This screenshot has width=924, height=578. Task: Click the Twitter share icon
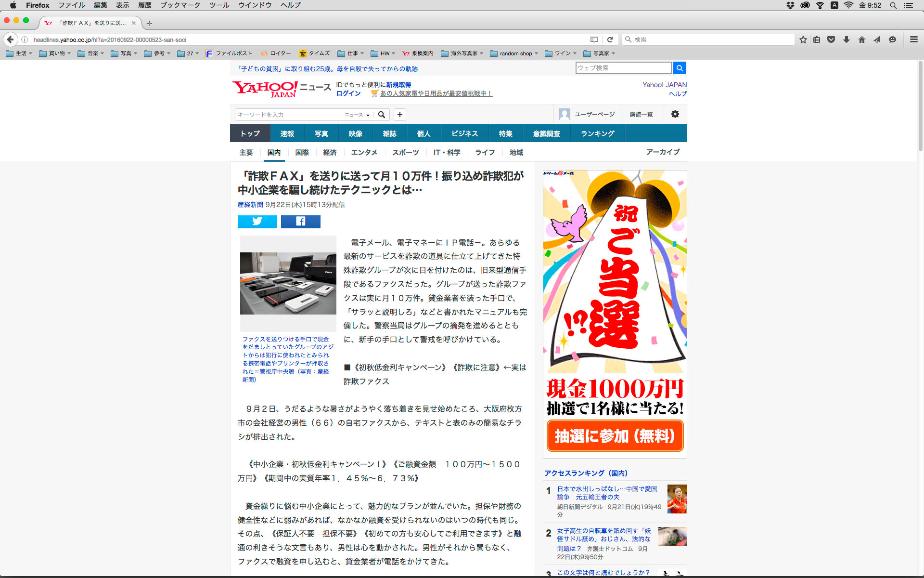(257, 221)
